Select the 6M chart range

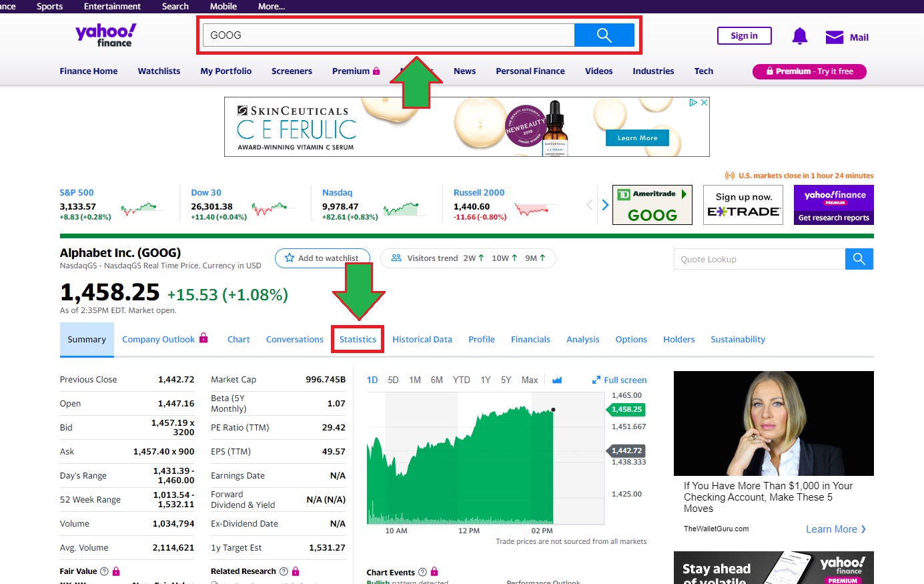[x=437, y=380]
